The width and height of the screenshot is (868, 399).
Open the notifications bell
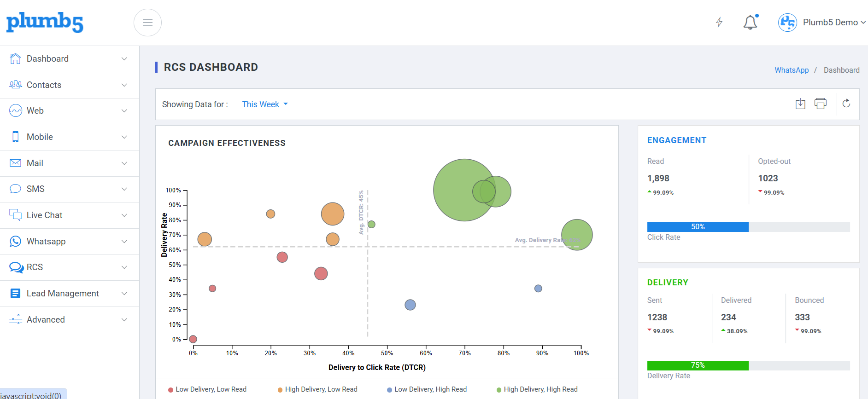750,22
